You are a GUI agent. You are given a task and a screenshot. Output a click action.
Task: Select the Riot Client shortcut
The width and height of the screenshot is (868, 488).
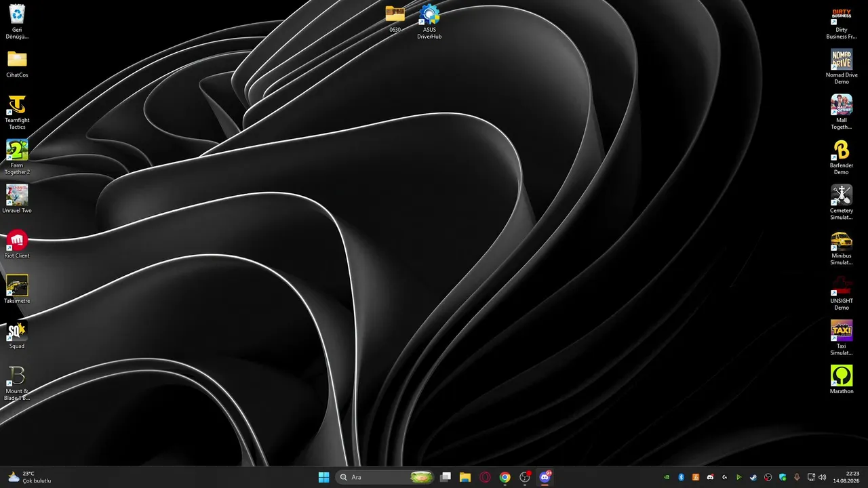click(17, 245)
